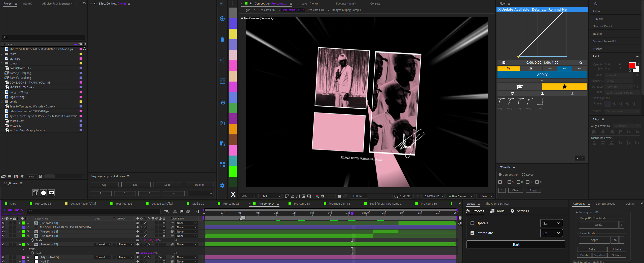Select the text T tool in GG_Bunkai
Image resolution: width=644 pixels, height=263 pixels.
tap(35, 193)
